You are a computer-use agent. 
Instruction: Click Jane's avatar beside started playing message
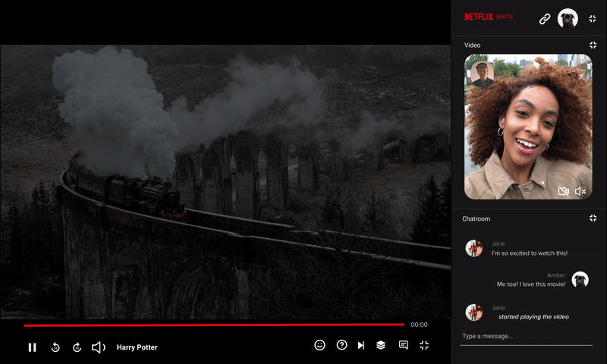[x=473, y=312]
